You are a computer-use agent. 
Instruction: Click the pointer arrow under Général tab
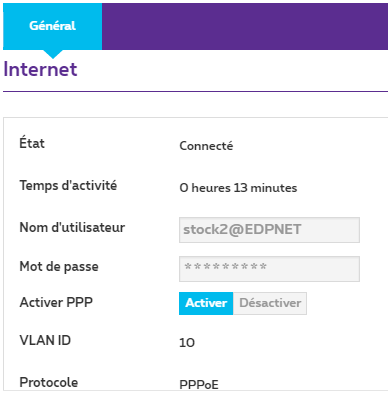tap(53, 54)
